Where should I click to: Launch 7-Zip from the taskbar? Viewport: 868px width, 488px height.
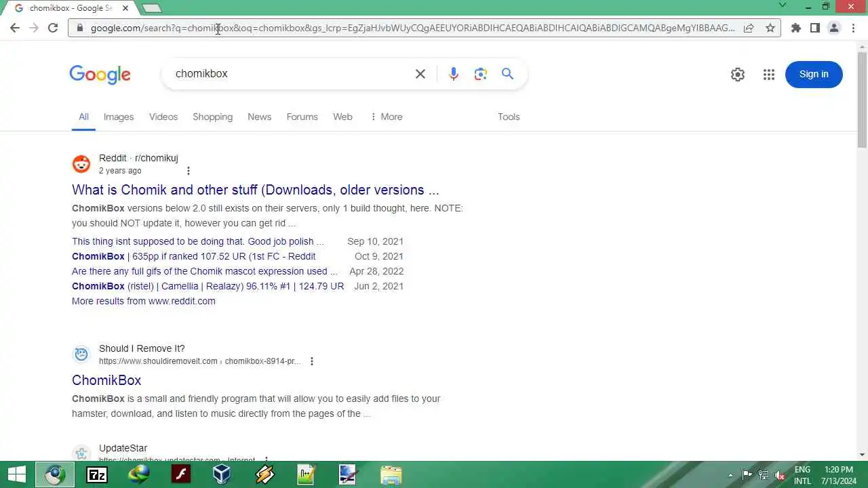pos(97,474)
